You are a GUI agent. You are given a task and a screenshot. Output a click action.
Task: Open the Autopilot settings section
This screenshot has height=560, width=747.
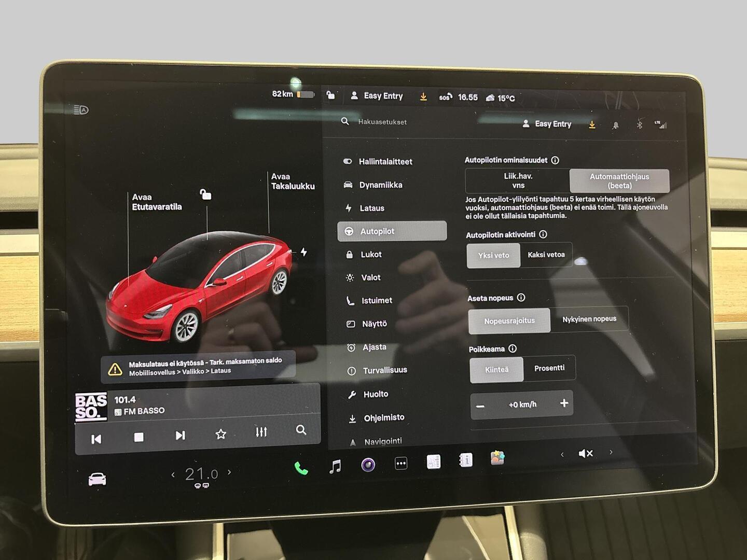pos(392,231)
